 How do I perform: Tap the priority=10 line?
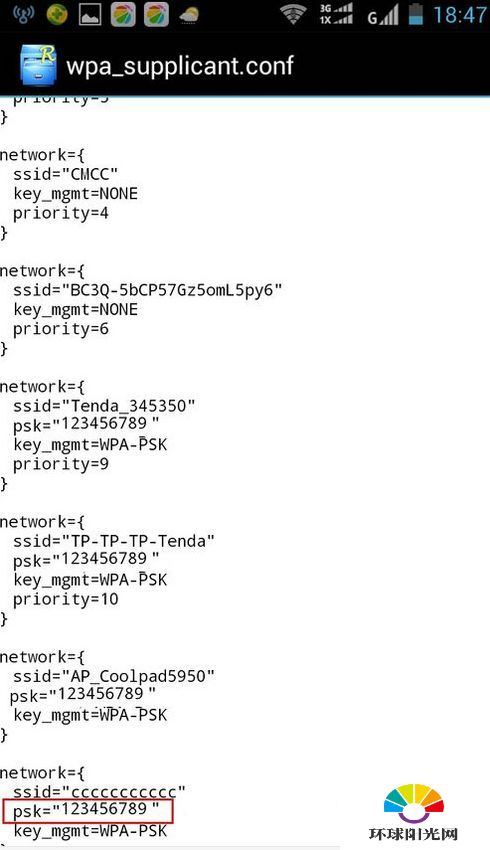(66, 600)
